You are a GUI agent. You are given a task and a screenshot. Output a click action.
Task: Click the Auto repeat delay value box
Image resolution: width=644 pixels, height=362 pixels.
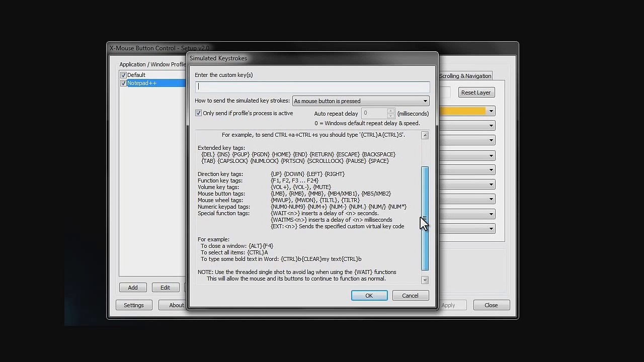click(374, 113)
